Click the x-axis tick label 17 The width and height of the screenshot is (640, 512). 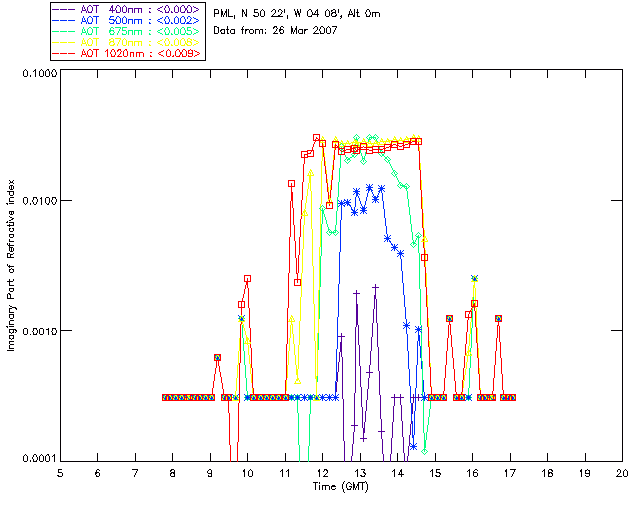point(510,473)
